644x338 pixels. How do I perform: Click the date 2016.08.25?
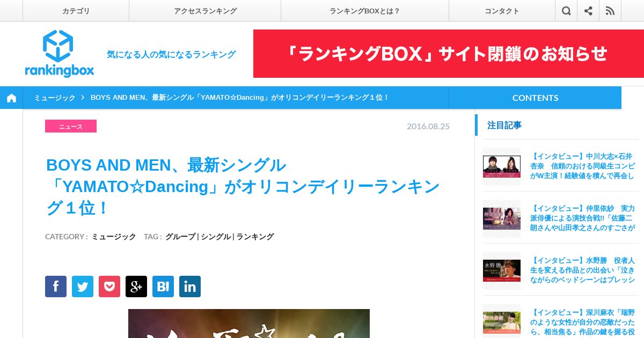(x=428, y=126)
